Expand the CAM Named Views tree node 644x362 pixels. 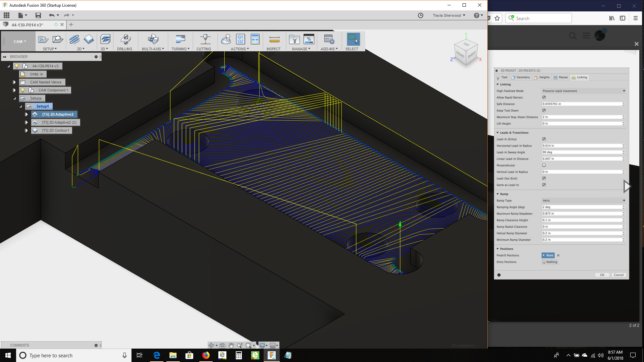point(14,82)
